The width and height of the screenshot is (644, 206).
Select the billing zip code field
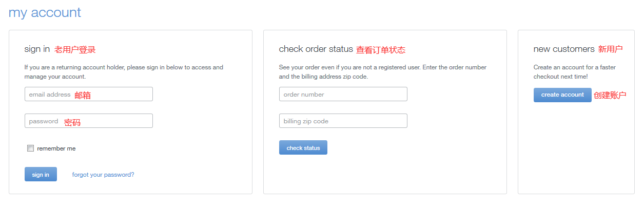[343, 121]
